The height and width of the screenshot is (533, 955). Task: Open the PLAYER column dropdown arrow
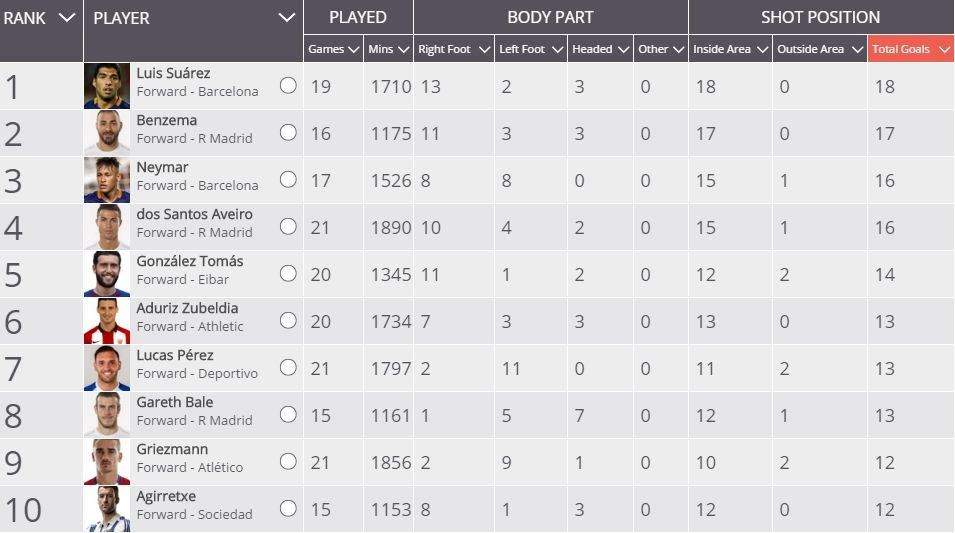point(287,18)
